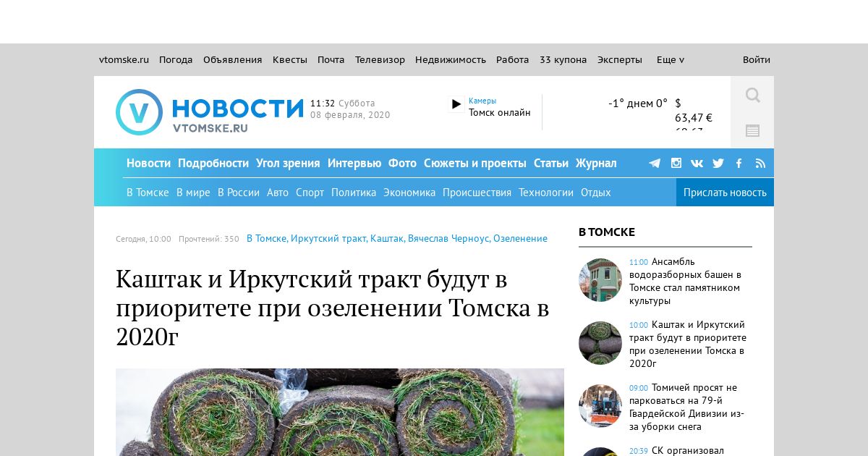Select 'В Томске' category tab
868x456 pixels.
point(148,193)
